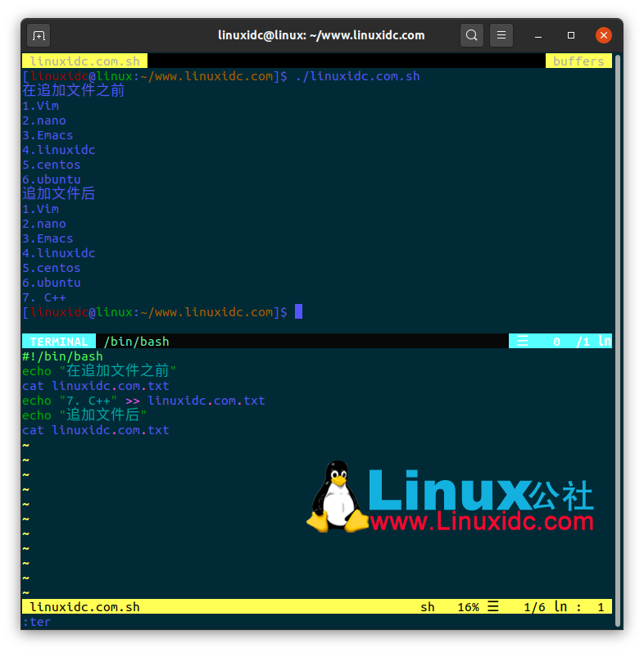Click first 1.Vim output line
The height and width of the screenshot is (653, 644).
[40, 106]
